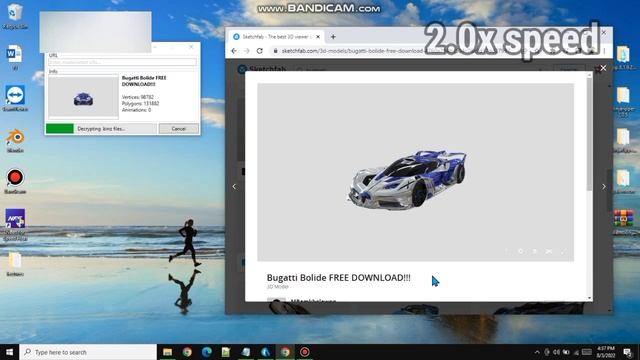Go back in the Chrome browser

click(x=234, y=51)
